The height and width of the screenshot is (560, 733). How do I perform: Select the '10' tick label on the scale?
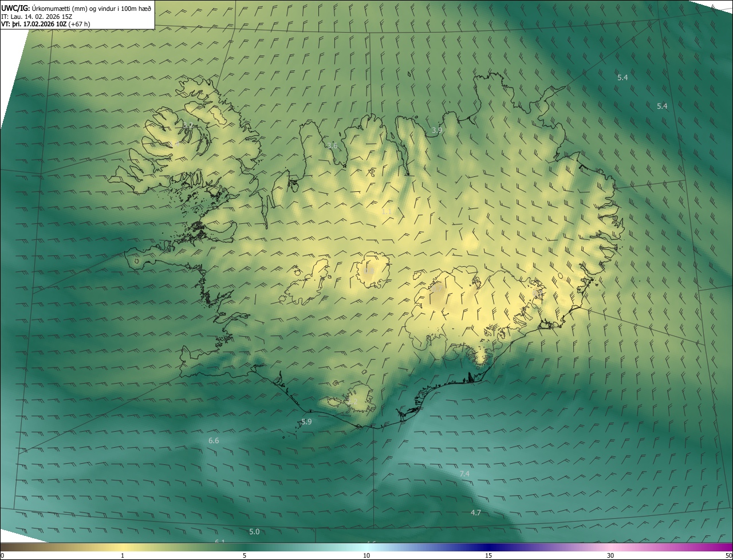click(x=366, y=555)
